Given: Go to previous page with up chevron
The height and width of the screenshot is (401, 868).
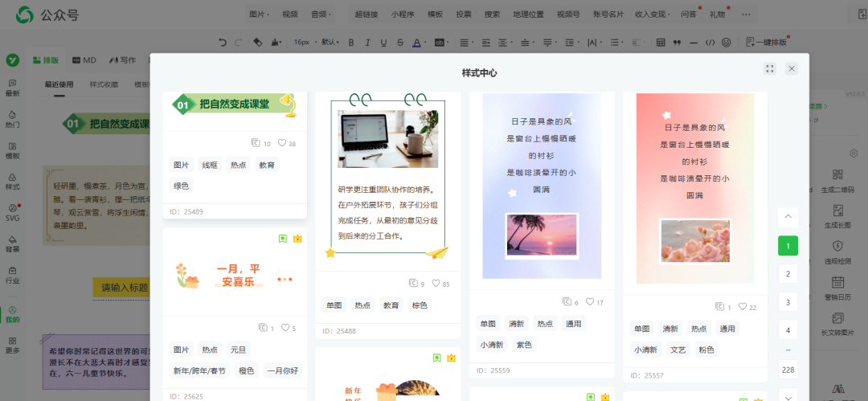Looking at the screenshot, I should 788,217.
